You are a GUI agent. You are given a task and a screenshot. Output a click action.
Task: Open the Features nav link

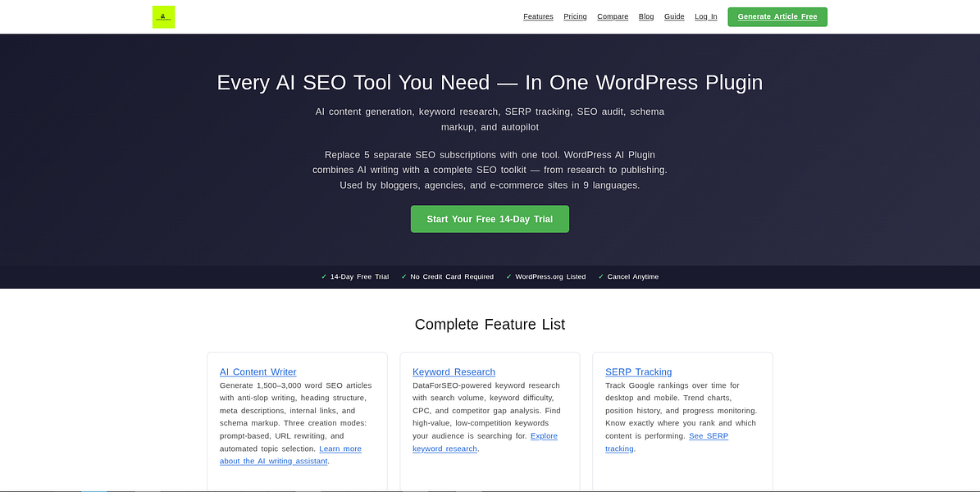pos(538,17)
